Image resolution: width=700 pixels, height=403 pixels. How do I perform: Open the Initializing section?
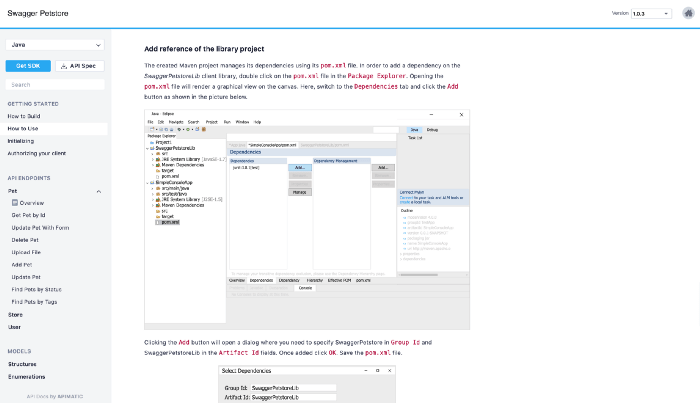click(x=21, y=141)
